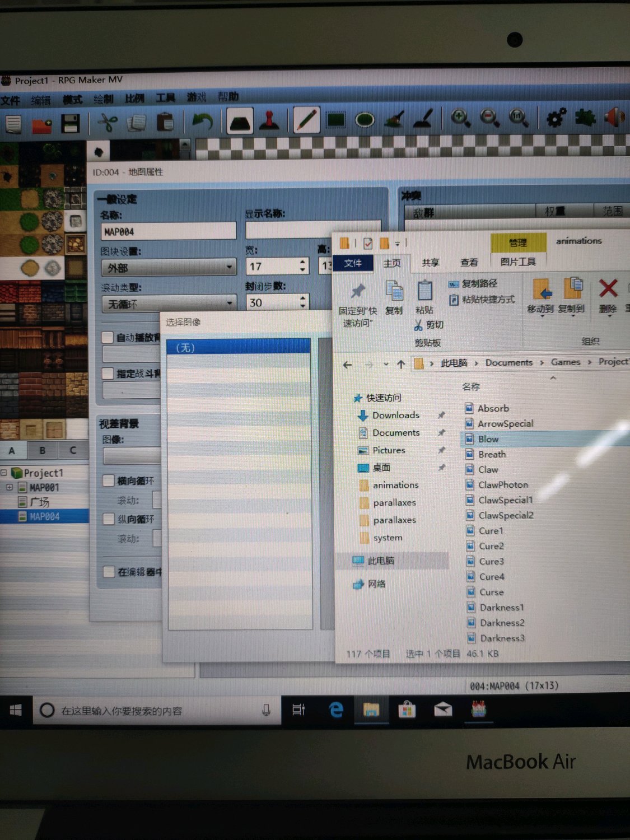Image resolution: width=630 pixels, height=840 pixels.
Task: Open Microsoft Edge from taskbar
Action: coord(336,710)
